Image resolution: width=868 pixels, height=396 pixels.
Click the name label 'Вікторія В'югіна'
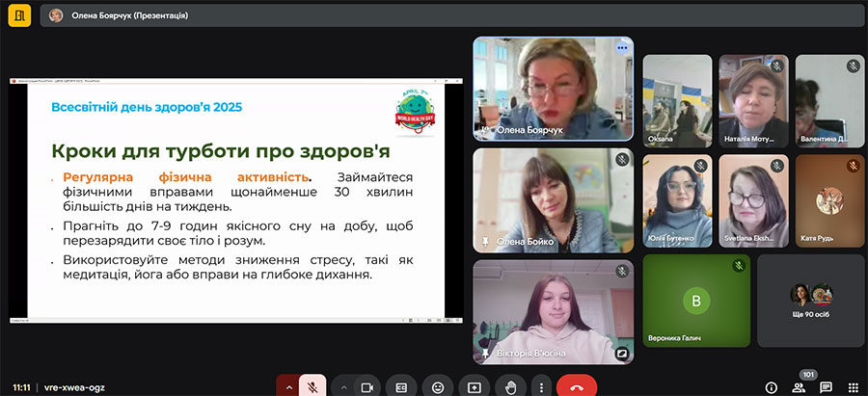(530, 353)
